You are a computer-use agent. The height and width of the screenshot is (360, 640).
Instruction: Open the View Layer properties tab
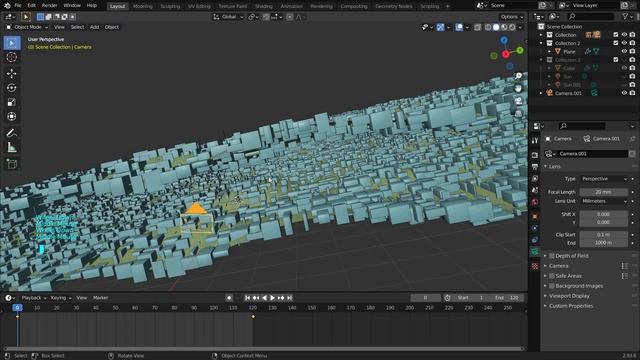coord(535,178)
